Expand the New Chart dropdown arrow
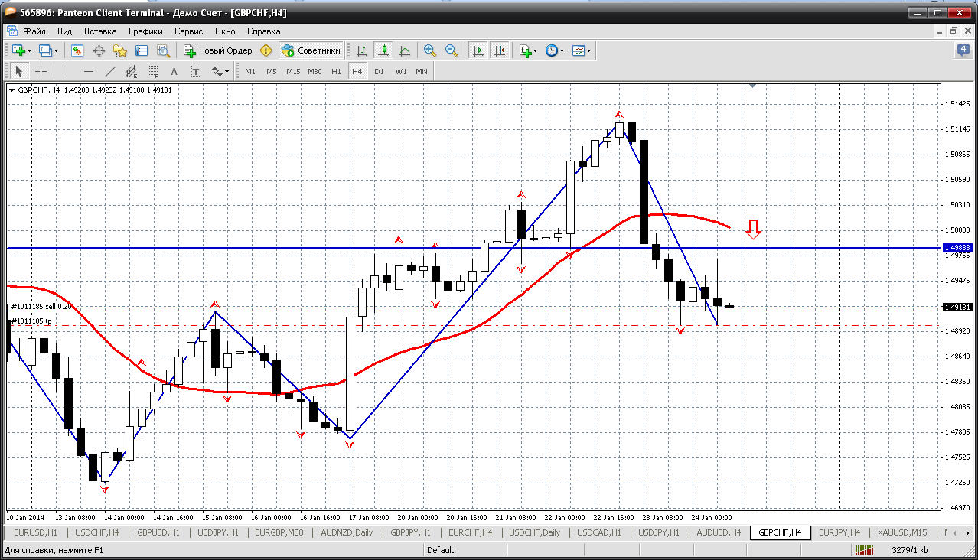 [29, 50]
